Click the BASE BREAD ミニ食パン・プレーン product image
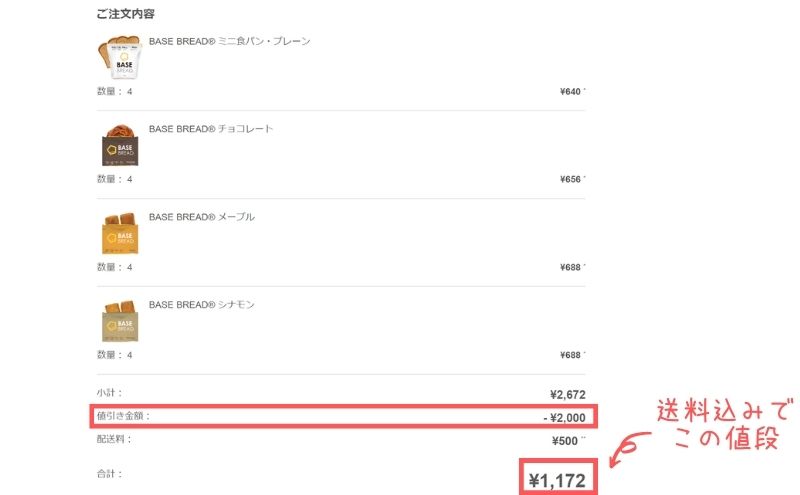 click(x=120, y=57)
